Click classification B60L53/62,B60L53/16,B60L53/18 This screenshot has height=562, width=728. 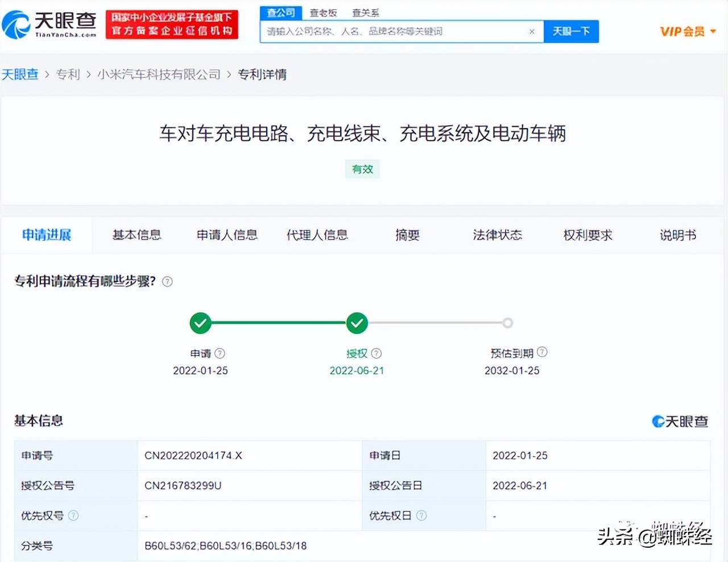pyautogui.click(x=225, y=546)
